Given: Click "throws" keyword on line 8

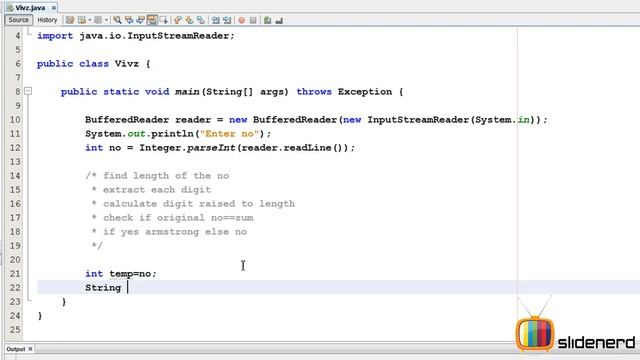Looking at the screenshot, I should [314, 91].
